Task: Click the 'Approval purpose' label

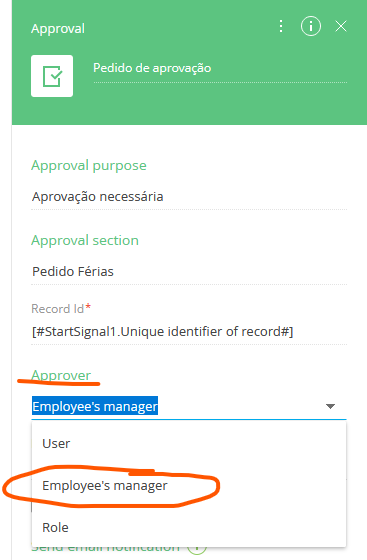Action: 89,166
